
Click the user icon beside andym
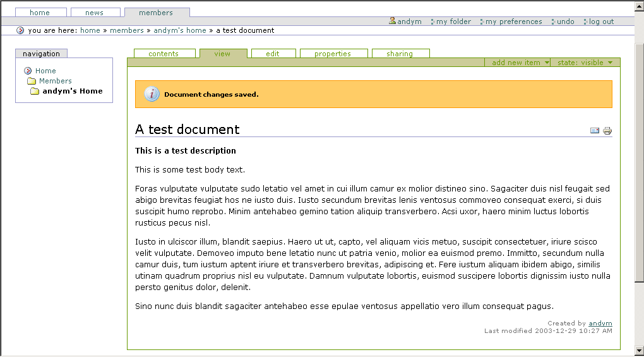click(392, 21)
